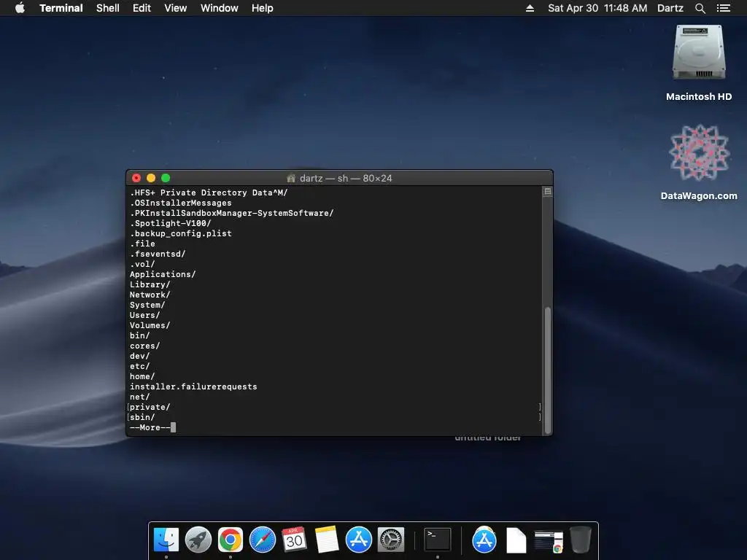
Task: Click the '.backup_config.plist' entry
Action: point(181,234)
